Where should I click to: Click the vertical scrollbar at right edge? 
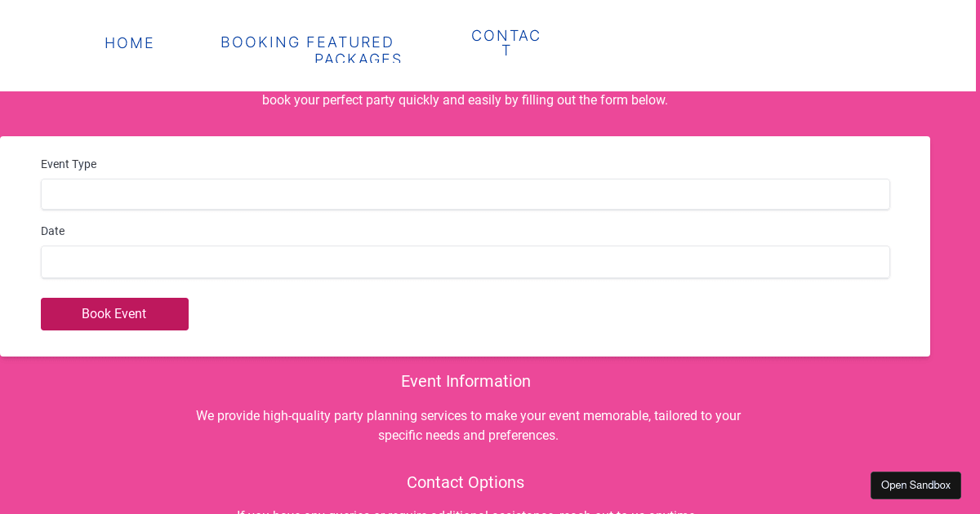[978, 245]
